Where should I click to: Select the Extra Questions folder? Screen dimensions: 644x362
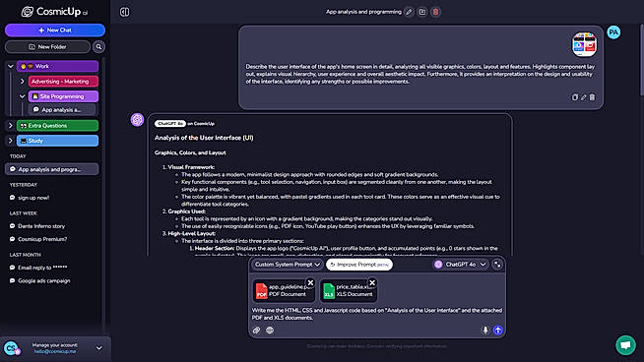[57, 126]
